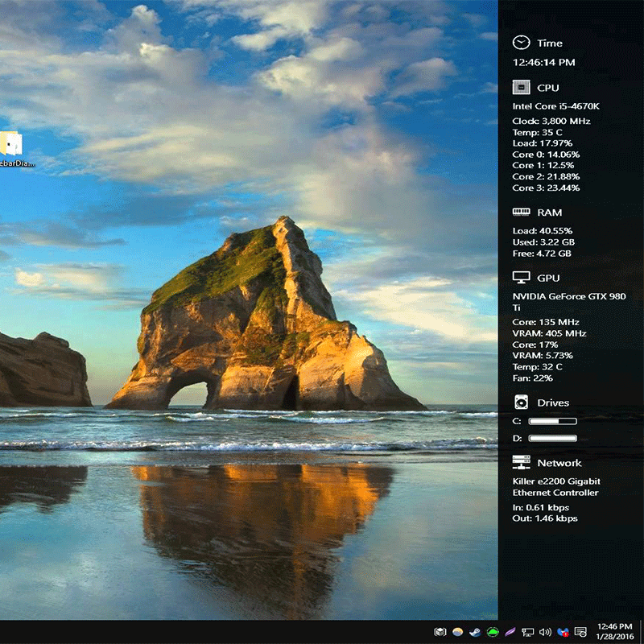Click the D: drive usage bar
The height and width of the screenshot is (644, 644).
(552, 438)
